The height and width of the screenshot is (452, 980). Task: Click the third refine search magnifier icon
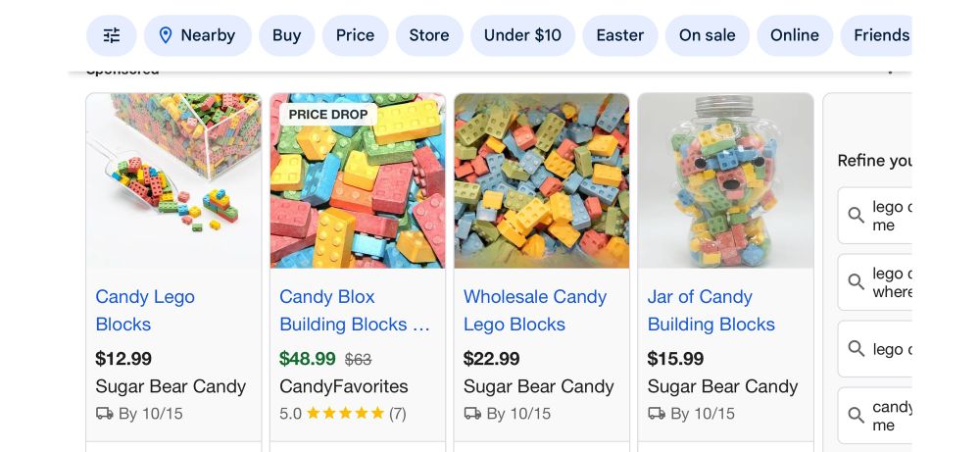pos(856,349)
